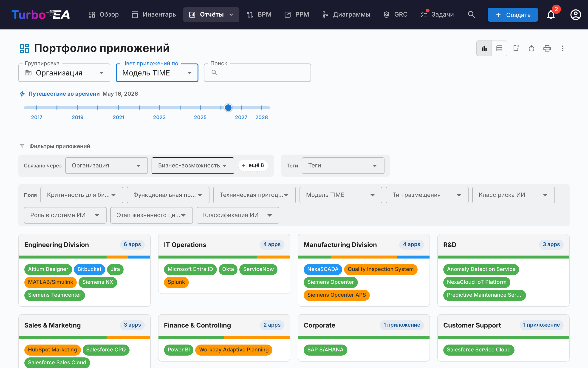Viewport: 588px width, 368px height.
Task: Open the SAP S/4HANA chip
Action: point(325,350)
